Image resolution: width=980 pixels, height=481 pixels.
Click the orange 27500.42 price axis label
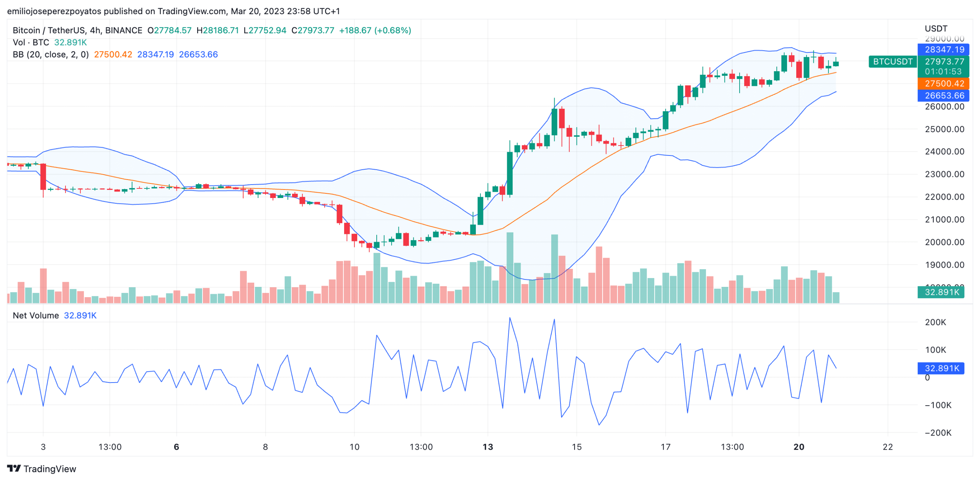coord(943,83)
